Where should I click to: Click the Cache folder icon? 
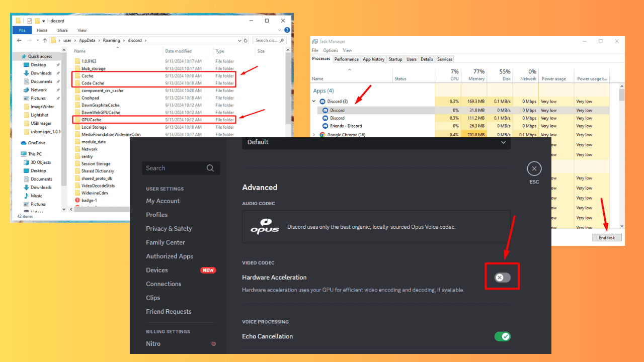click(77, 76)
